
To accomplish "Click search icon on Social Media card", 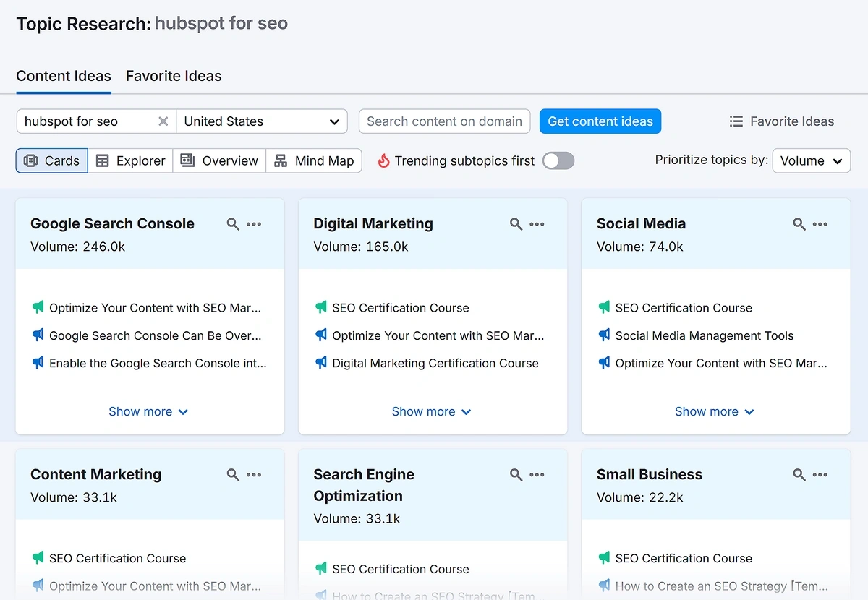I will [799, 224].
